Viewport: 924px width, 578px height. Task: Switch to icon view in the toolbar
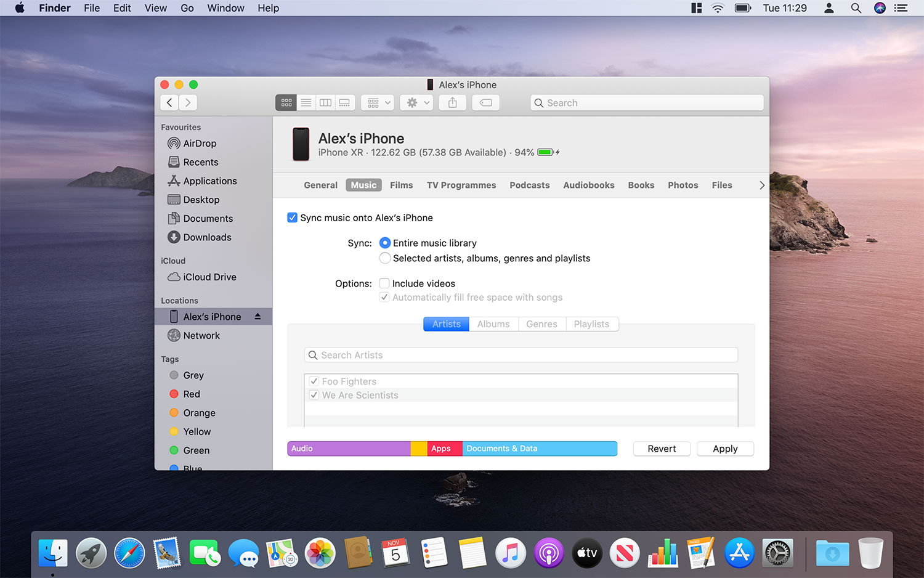(x=285, y=102)
